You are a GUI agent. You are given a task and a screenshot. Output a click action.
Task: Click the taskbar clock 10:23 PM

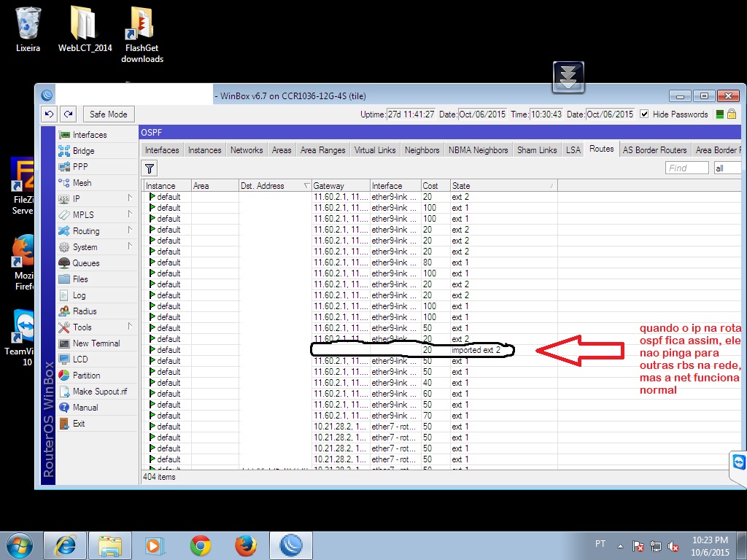click(x=710, y=546)
